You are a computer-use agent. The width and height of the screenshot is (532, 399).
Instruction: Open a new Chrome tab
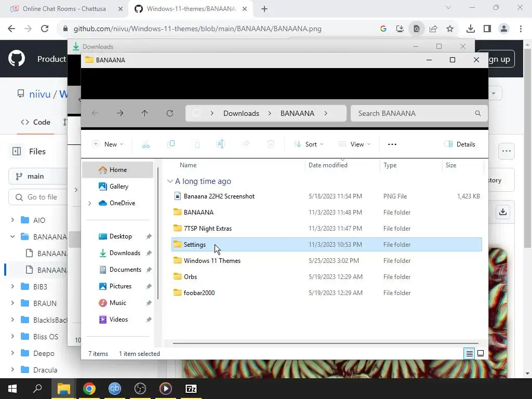coord(264,9)
